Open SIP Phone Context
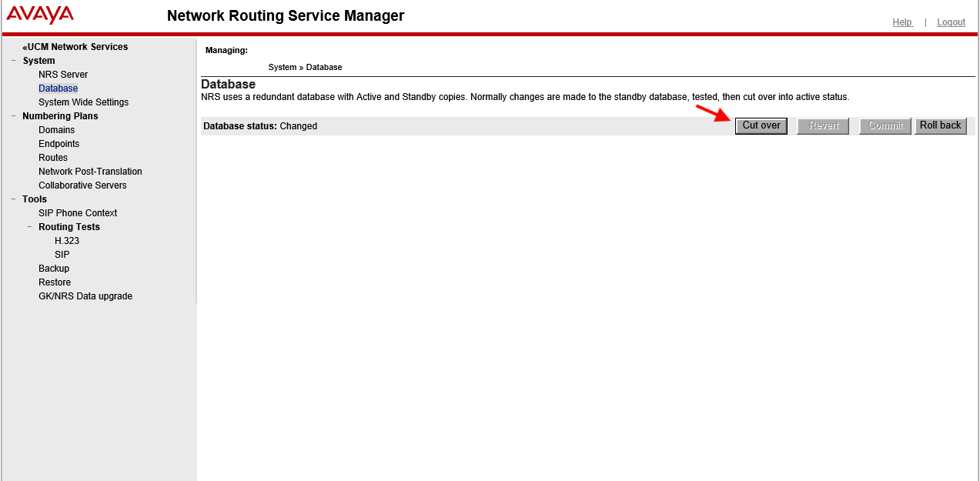This screenshot has width=980, height=481. coord(78,213)
